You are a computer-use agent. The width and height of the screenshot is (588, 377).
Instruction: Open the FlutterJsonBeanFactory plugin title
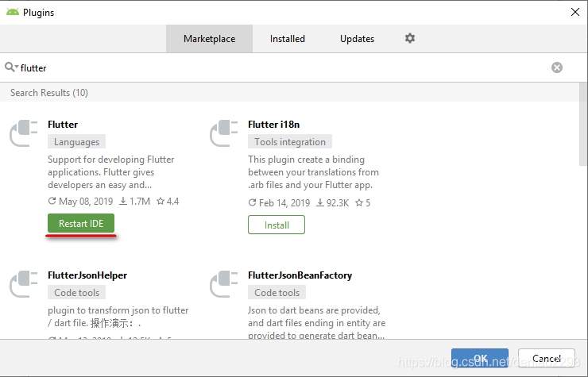300,275
